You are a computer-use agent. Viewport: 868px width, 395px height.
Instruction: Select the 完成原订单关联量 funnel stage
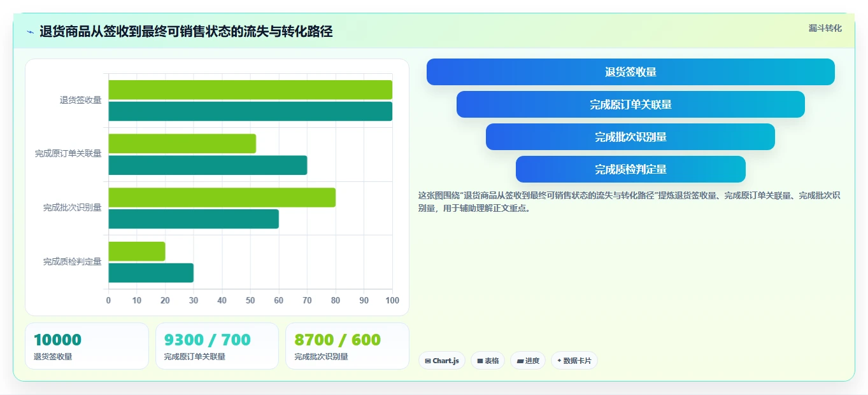tap(630, 104)
